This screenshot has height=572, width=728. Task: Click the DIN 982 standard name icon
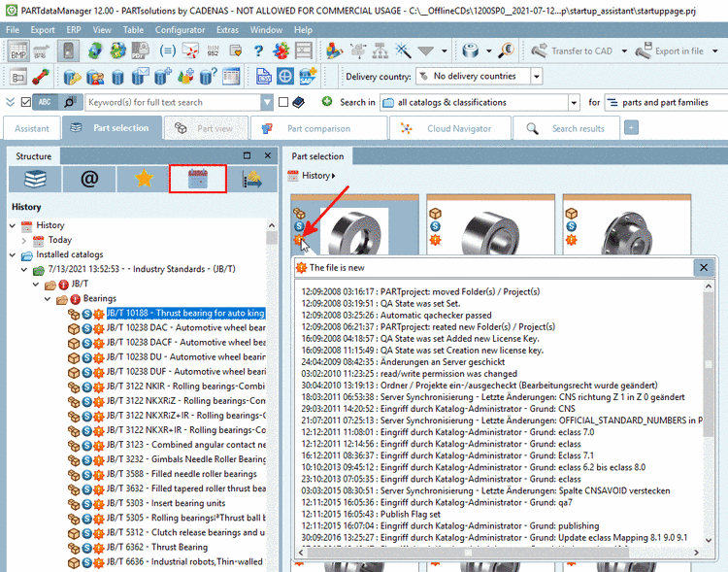214,50
